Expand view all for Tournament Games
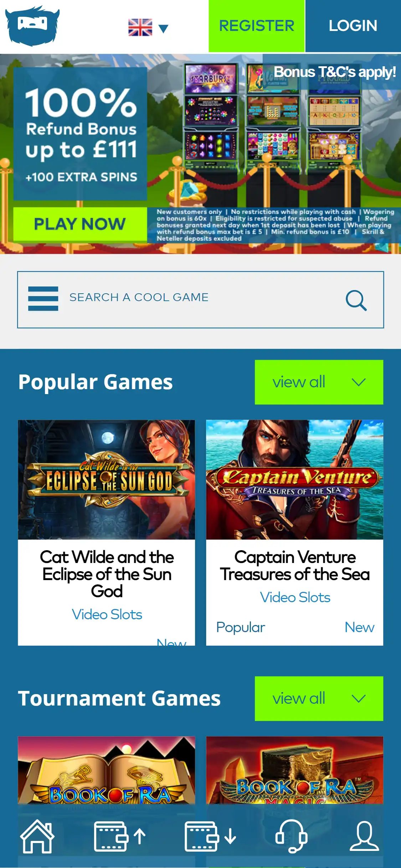Screen dimensions: 401x868 pyautogui.click(x=319, y=698)
